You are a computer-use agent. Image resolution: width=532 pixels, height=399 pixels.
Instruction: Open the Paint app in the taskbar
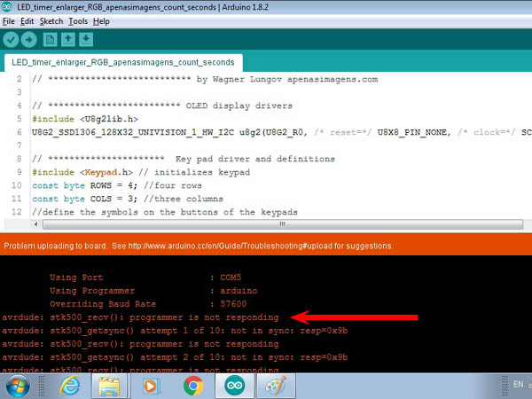pos(276,386)
